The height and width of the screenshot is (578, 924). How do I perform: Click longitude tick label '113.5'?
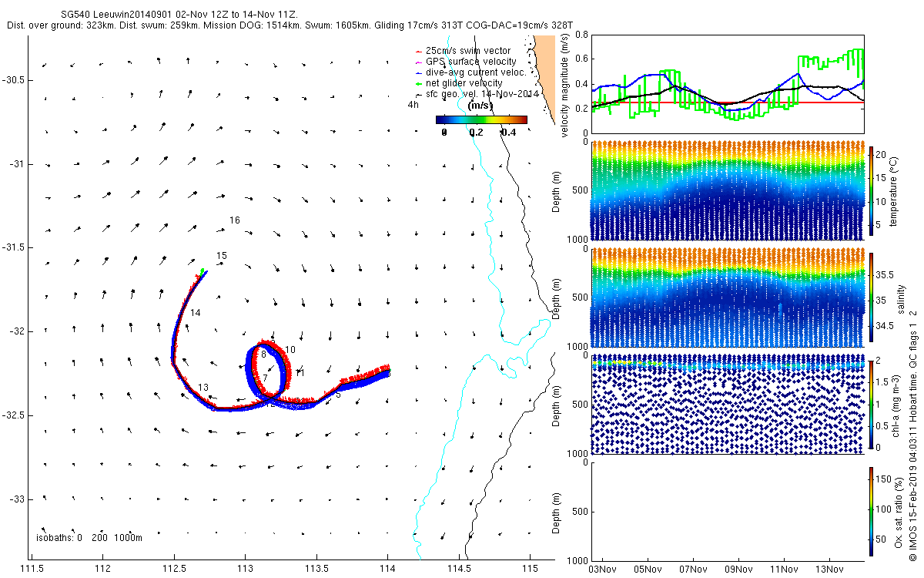tap(316, 569)
